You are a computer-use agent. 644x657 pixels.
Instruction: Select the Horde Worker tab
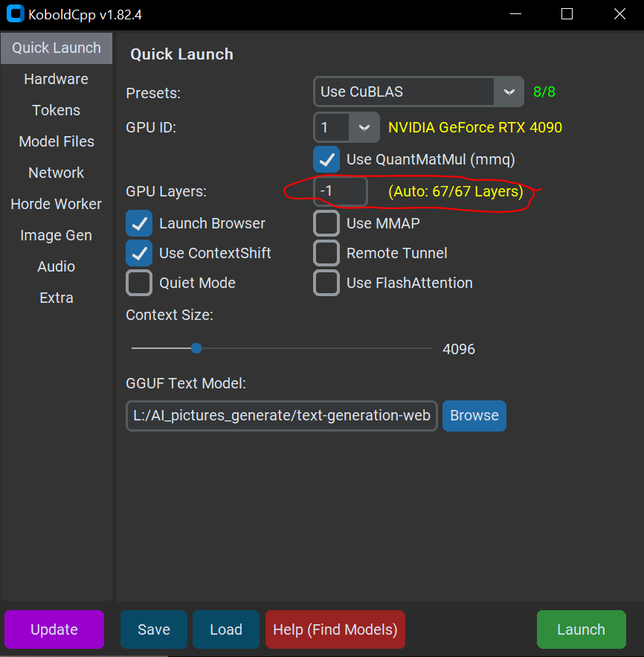[x=56, y=204]
